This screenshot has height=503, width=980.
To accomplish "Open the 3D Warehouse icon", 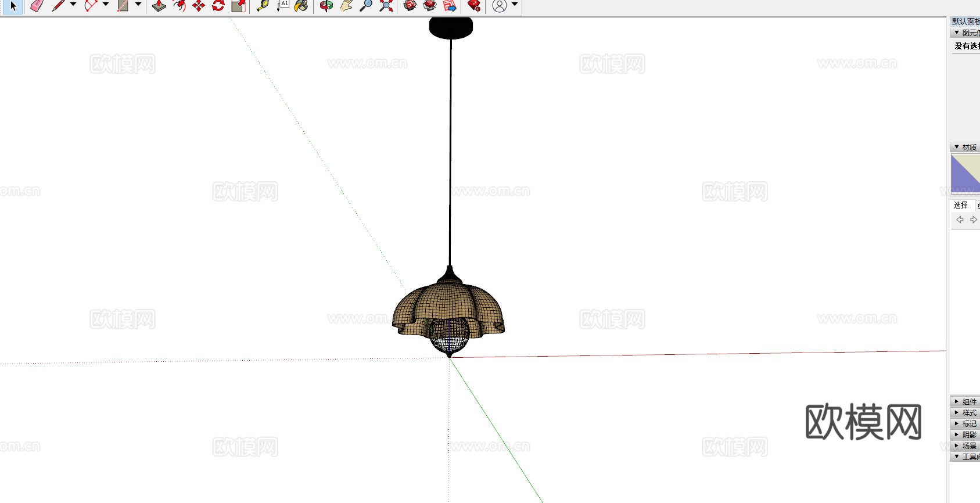I will pos(410,6).
